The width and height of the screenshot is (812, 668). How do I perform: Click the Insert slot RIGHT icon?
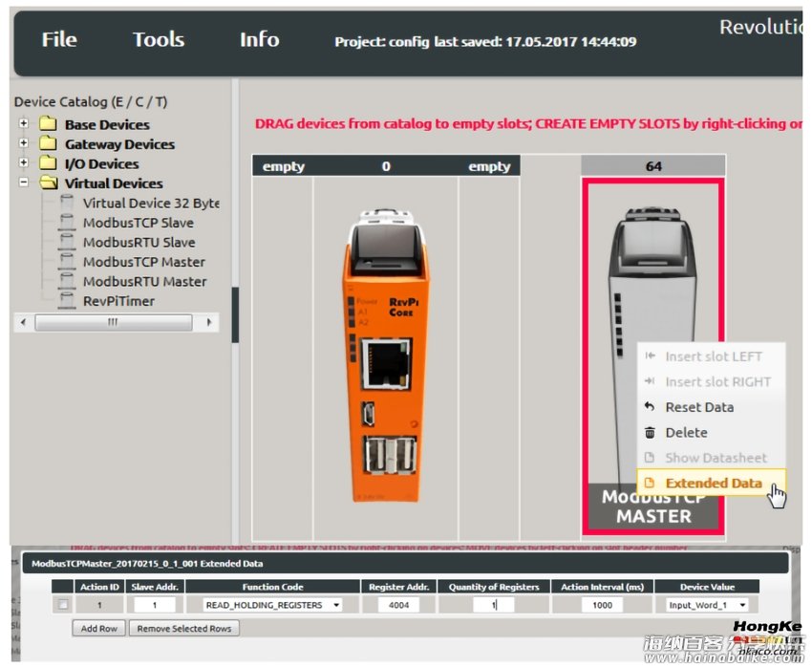tap(650, 381)
